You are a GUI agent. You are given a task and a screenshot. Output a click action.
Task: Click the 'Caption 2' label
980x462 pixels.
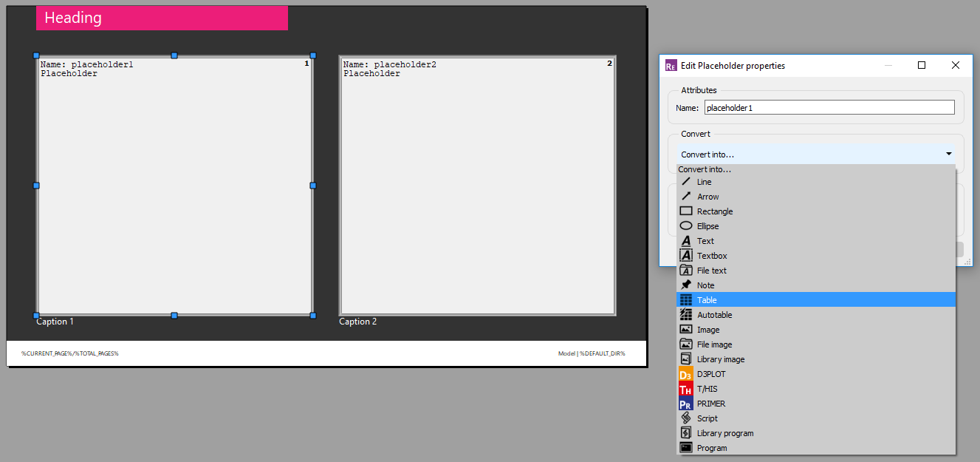click(x=358, y=322)
